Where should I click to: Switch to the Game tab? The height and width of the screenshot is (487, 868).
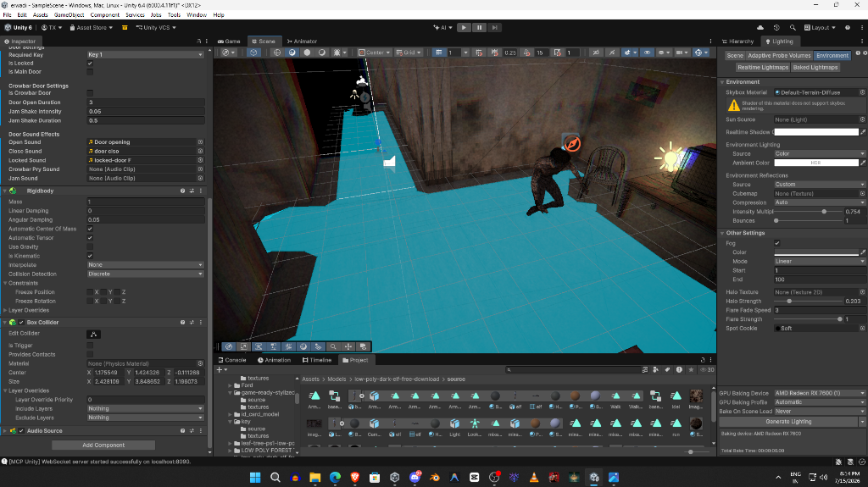click(229, 42)
